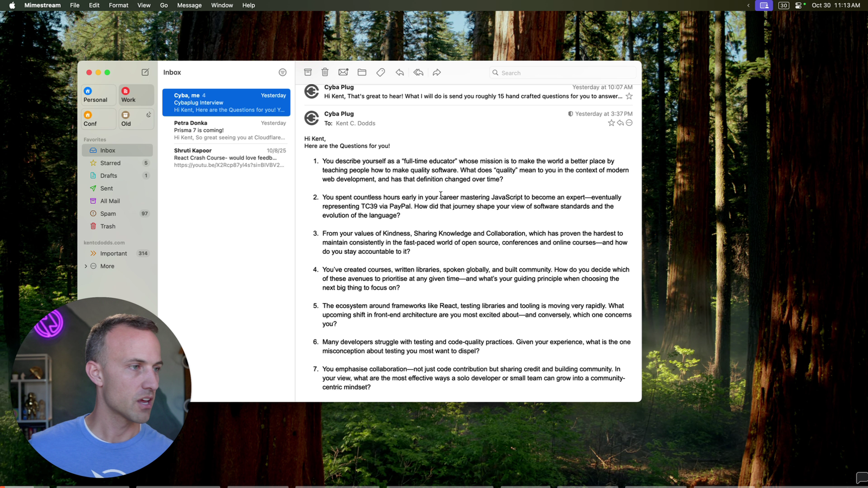Open the Spam folder in sidebar
The width and height of the screenshot is (868, 488).
(x=108, y=214)
